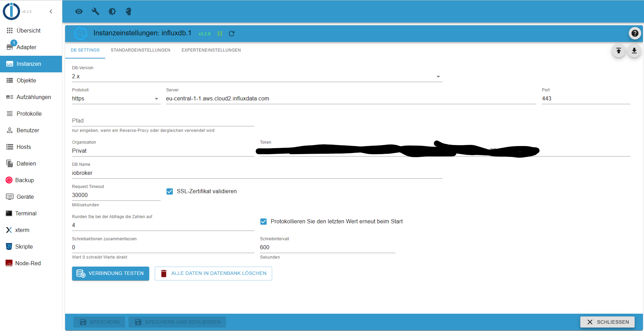Viewport: 644px width, 331px height.
Task: Switch to the DB SETTINGS tab
Action: (85, 50)
